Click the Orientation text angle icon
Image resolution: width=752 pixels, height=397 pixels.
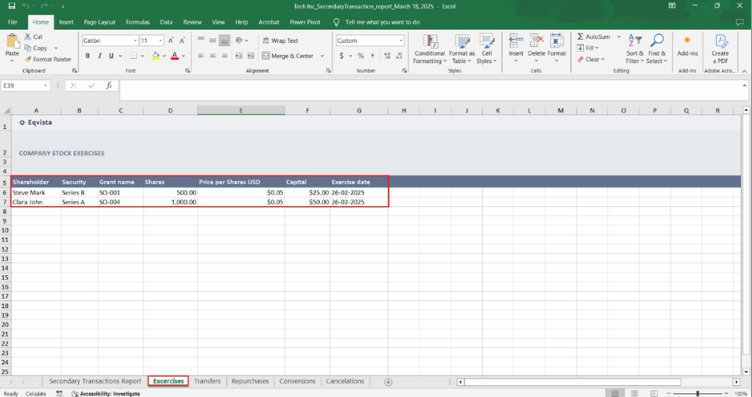pyautogui.click(x=239, y=40)
